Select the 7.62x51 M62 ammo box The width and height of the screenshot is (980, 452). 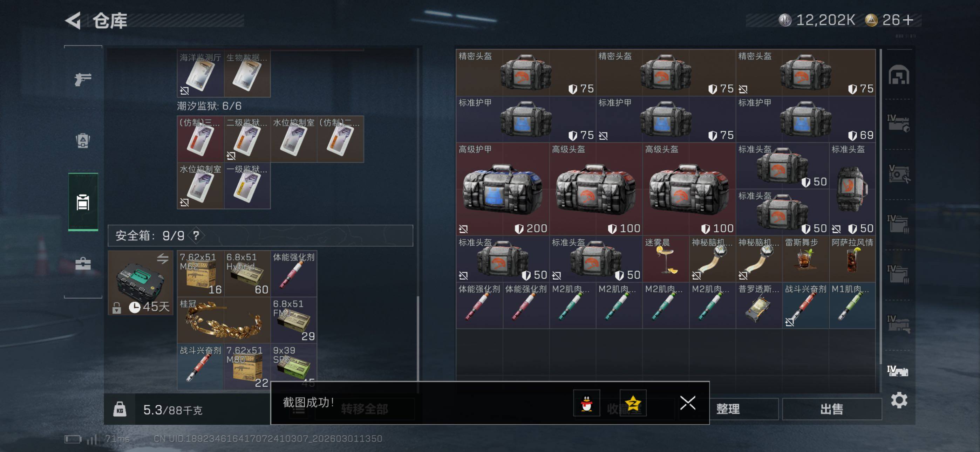(200, 274)
